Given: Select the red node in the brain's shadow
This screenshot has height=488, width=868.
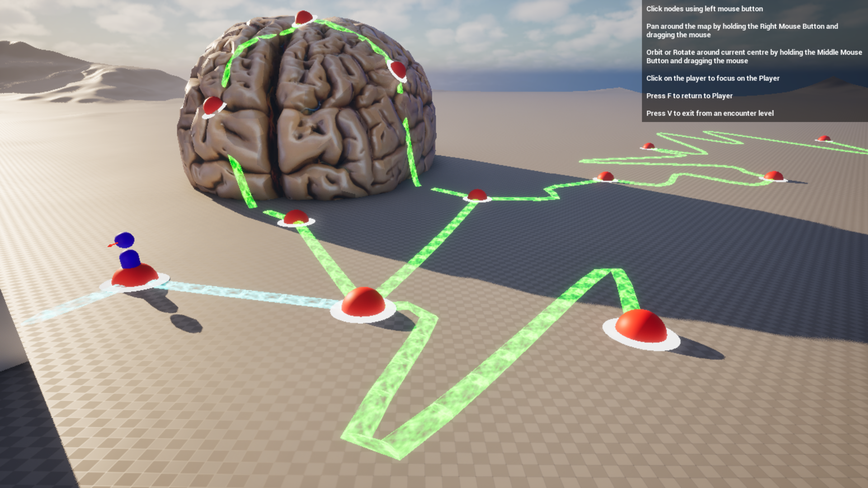Looking at the screenshot, I should tap(477, 195).
